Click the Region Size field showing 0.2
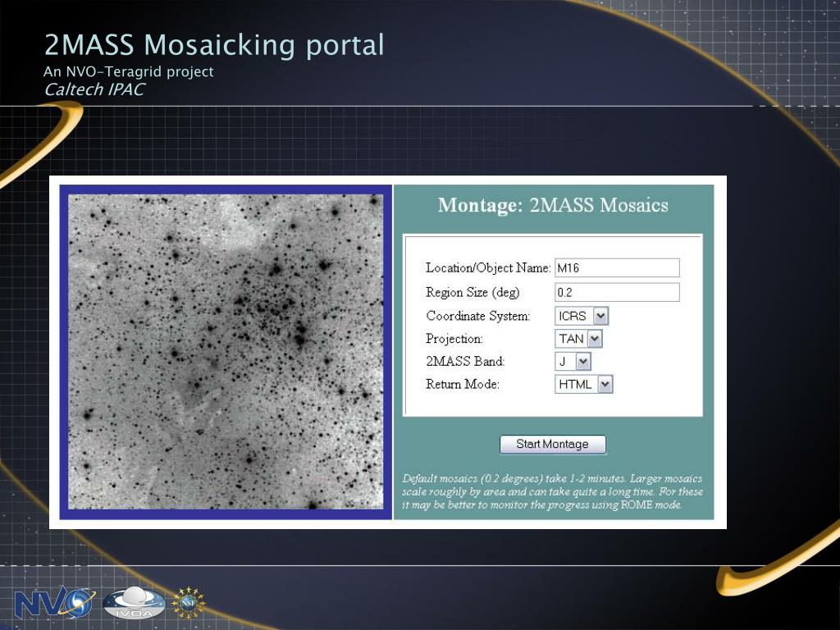This screenshot has width=840, height=630. [617, 292]
